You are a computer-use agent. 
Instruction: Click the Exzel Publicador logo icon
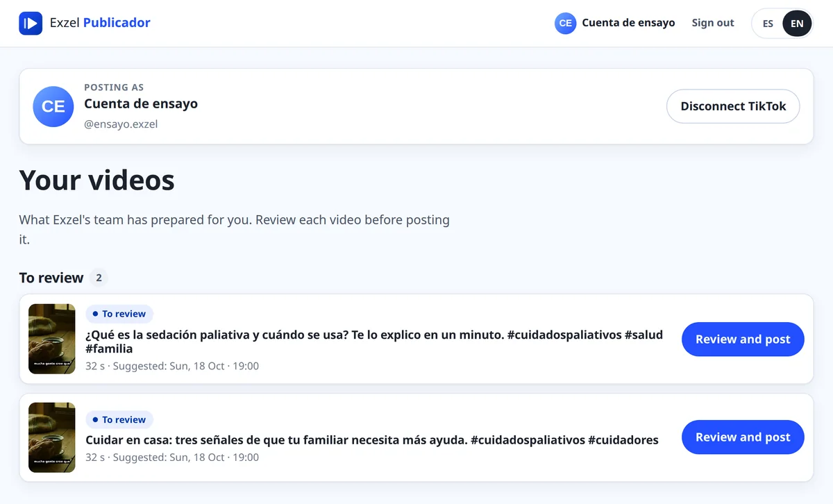coord(31,23)
